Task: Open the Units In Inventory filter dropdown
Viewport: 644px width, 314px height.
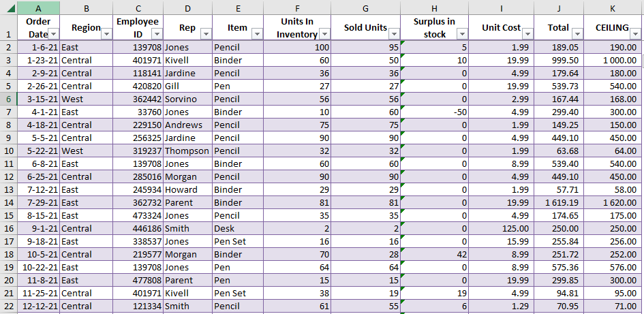Action: pos(325,34)
